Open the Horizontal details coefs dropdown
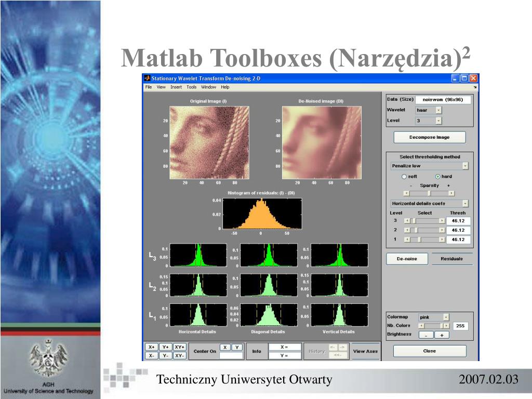The height and width of the screenshot is (399, 532). pyautogui.click(x=430, y=204)
